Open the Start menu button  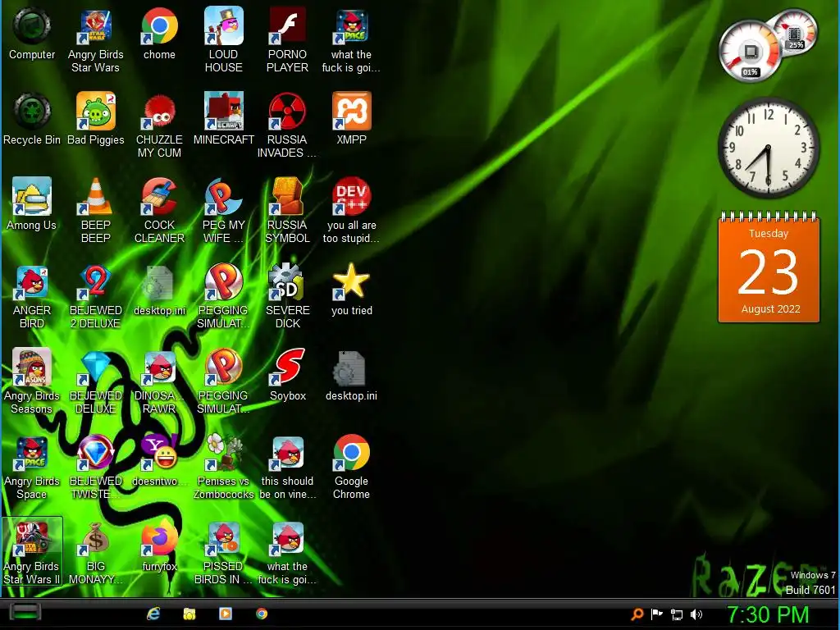tap(25, 614)
